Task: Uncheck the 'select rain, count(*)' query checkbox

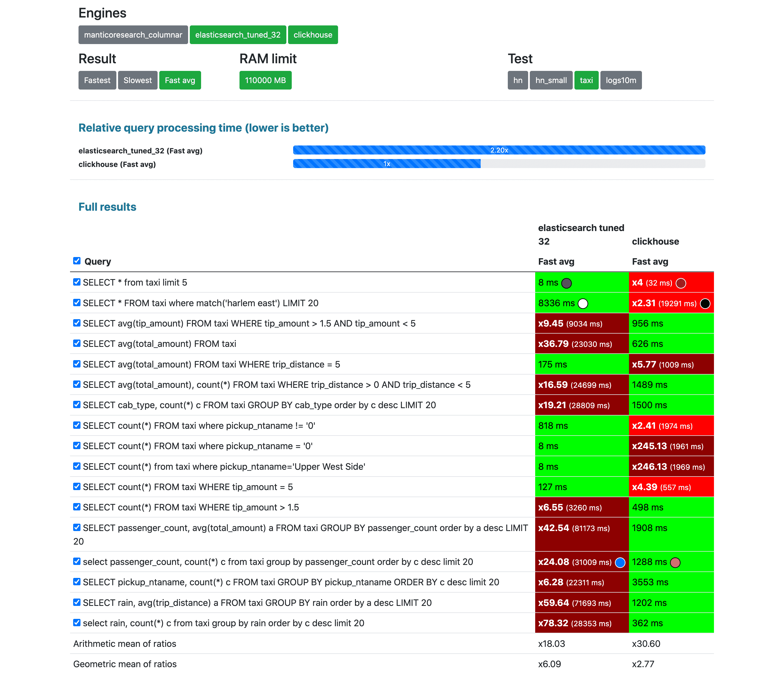Action: click(x=77, y=622)
